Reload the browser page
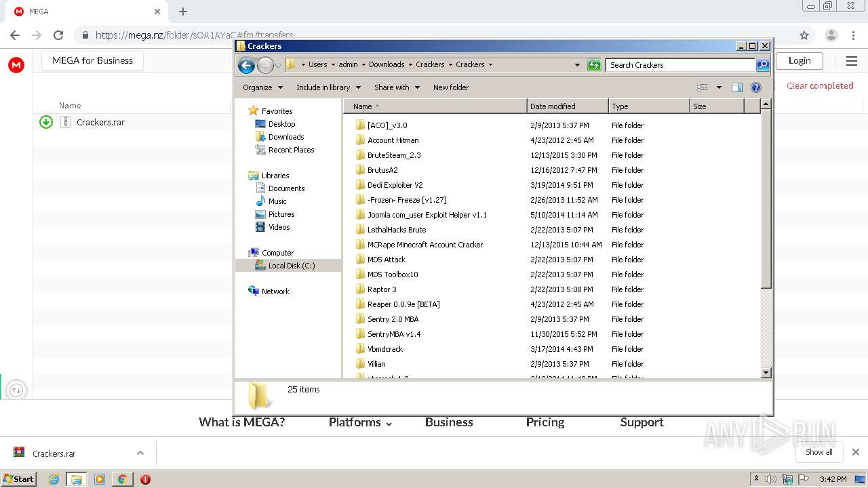Screen dimensions: 868x488 coord(58,35)
